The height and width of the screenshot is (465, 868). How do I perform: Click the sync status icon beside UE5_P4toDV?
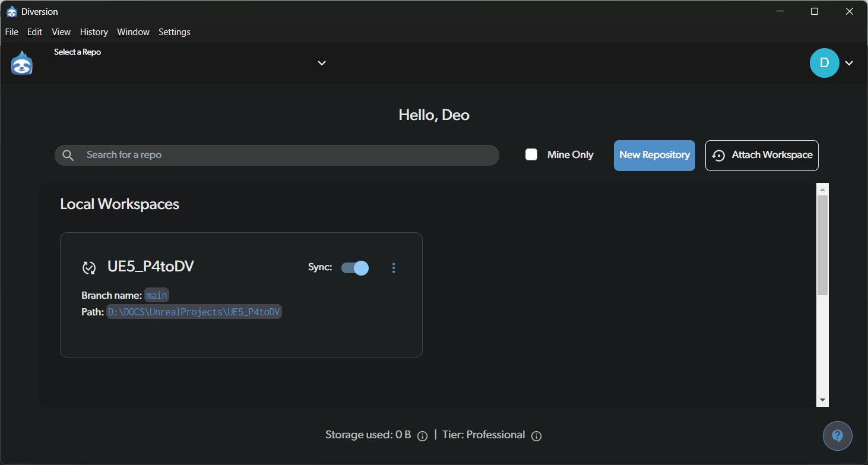coord(89,268)
